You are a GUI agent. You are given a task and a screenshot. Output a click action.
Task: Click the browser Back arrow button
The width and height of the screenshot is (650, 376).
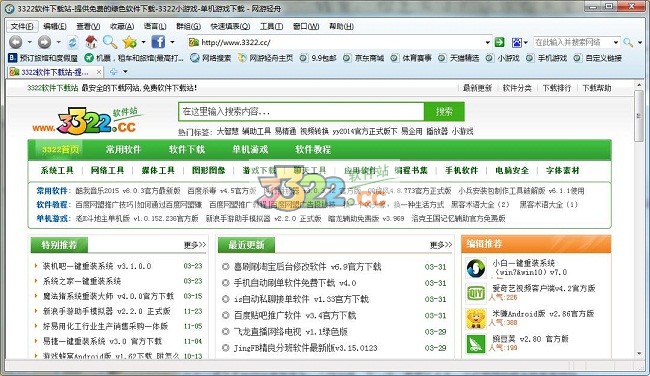pyautogui.click(x=16, y=42)
